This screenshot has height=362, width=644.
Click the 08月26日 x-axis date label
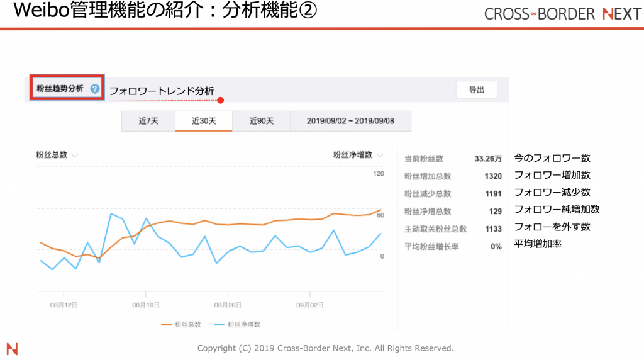(x=228, y=305)
